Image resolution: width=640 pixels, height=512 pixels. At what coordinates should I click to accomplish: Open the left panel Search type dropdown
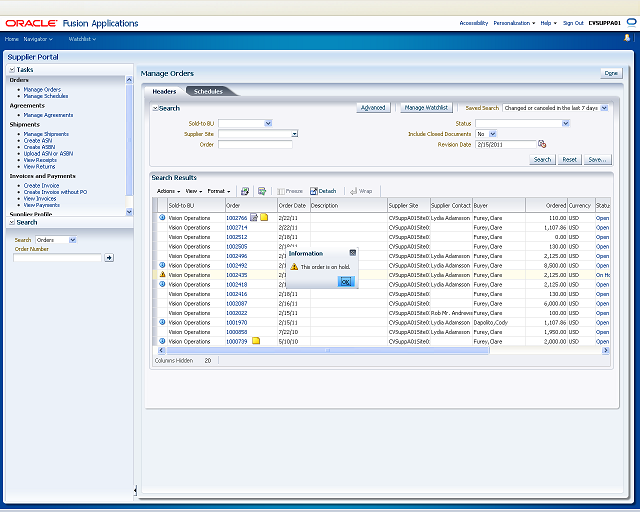(73, 240)
